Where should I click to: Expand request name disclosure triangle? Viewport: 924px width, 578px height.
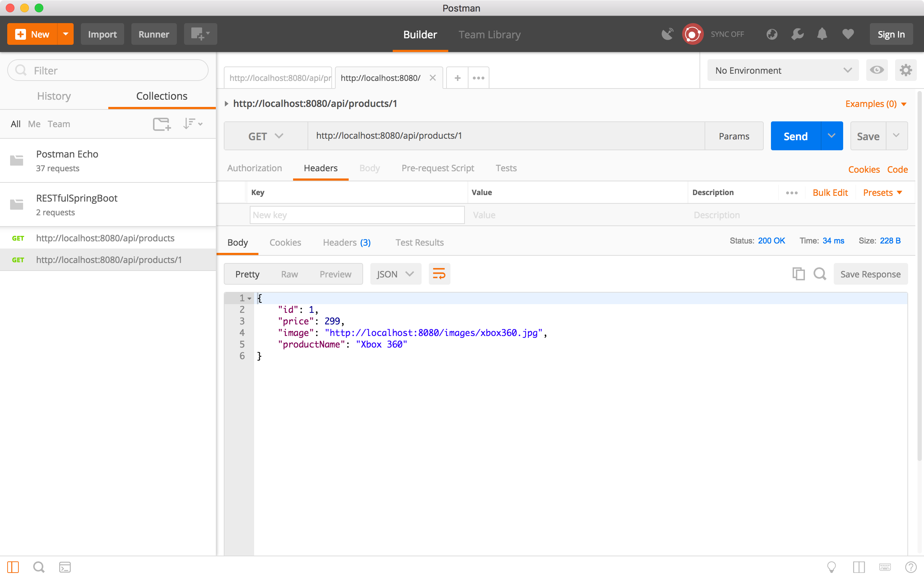tap(226, 104)
